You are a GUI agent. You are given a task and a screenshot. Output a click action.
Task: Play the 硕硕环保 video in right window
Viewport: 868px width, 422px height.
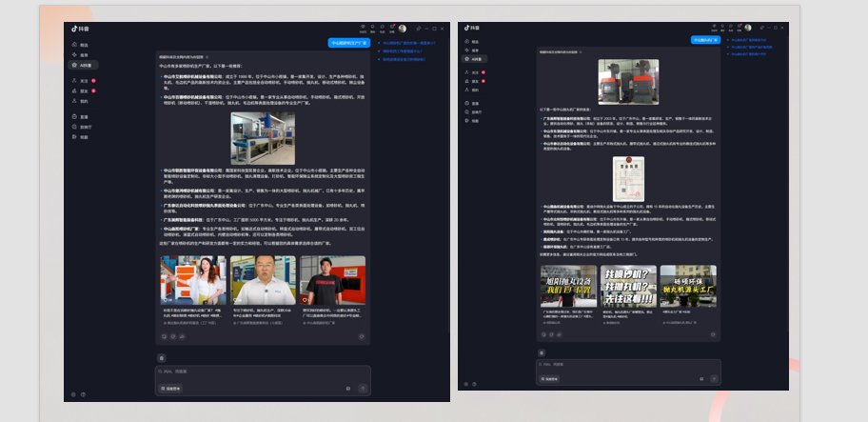(688, 286)
